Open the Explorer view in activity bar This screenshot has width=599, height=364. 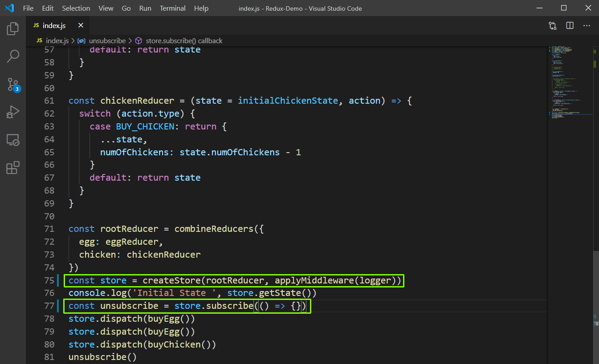13,29
